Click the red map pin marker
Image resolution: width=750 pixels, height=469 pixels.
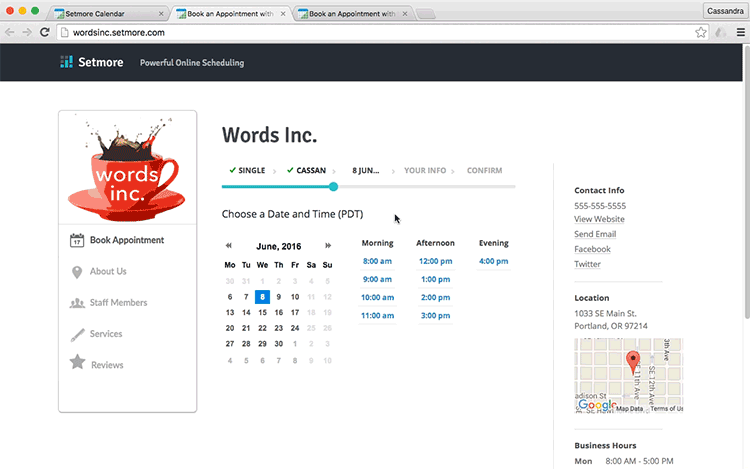click(633, 361)
